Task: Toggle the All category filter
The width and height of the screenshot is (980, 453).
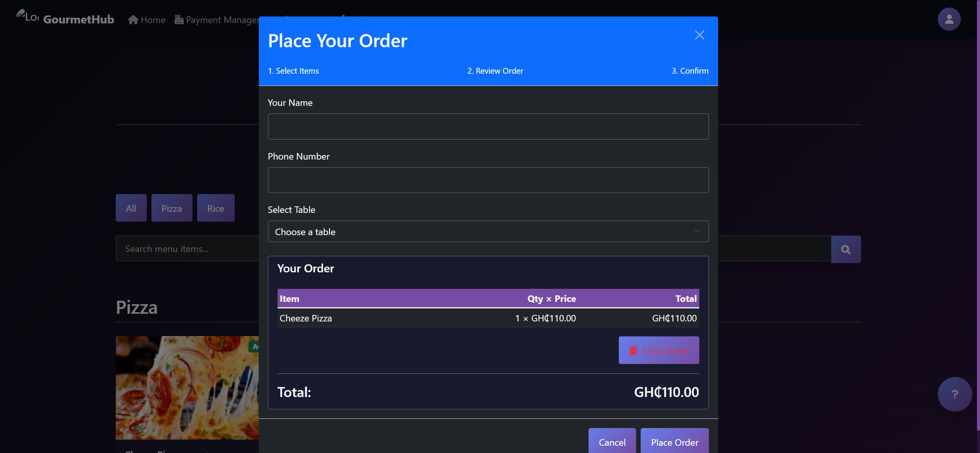Action: tap(131, 208)
